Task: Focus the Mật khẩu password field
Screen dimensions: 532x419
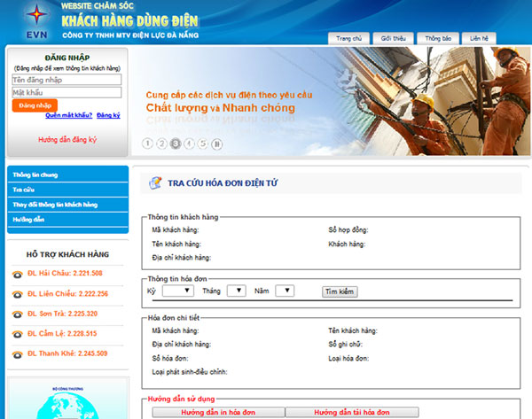Action: 66,92
